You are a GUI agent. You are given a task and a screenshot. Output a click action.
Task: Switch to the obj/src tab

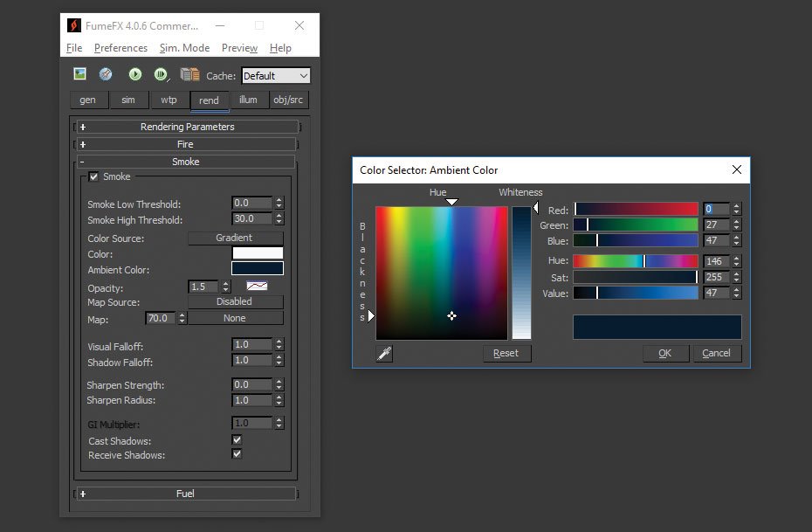coord(288,100)
